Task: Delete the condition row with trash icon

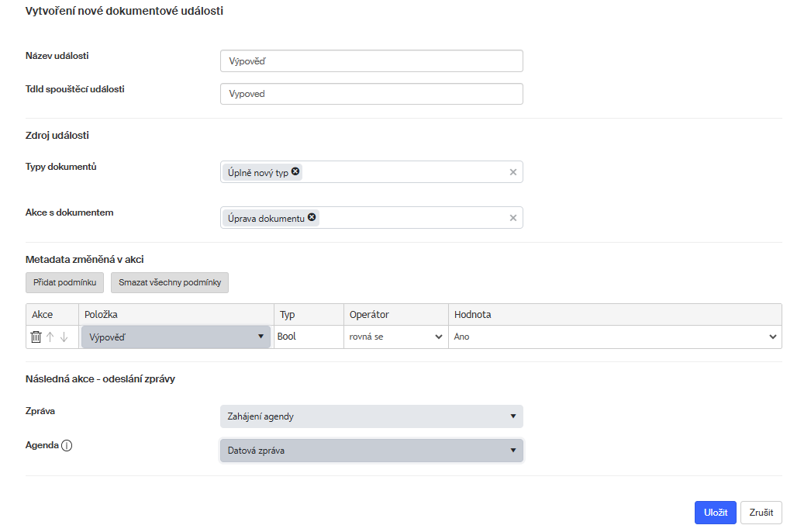Action: click(36, 337)
